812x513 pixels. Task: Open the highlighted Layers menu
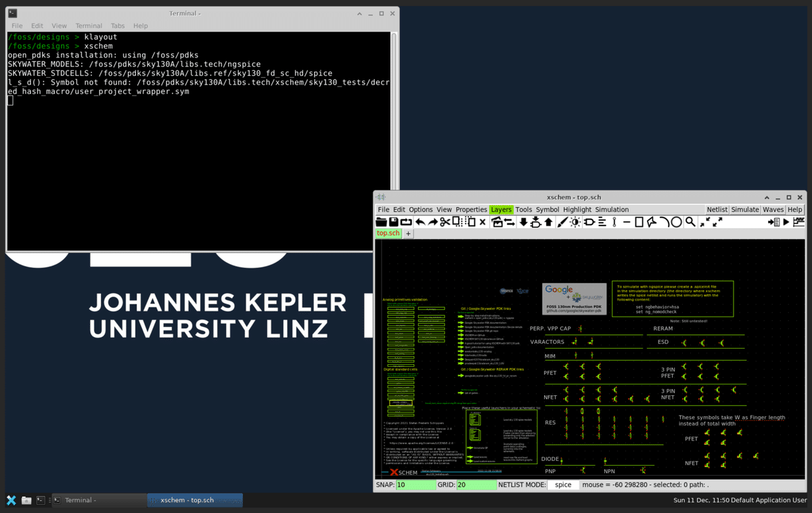501,210
